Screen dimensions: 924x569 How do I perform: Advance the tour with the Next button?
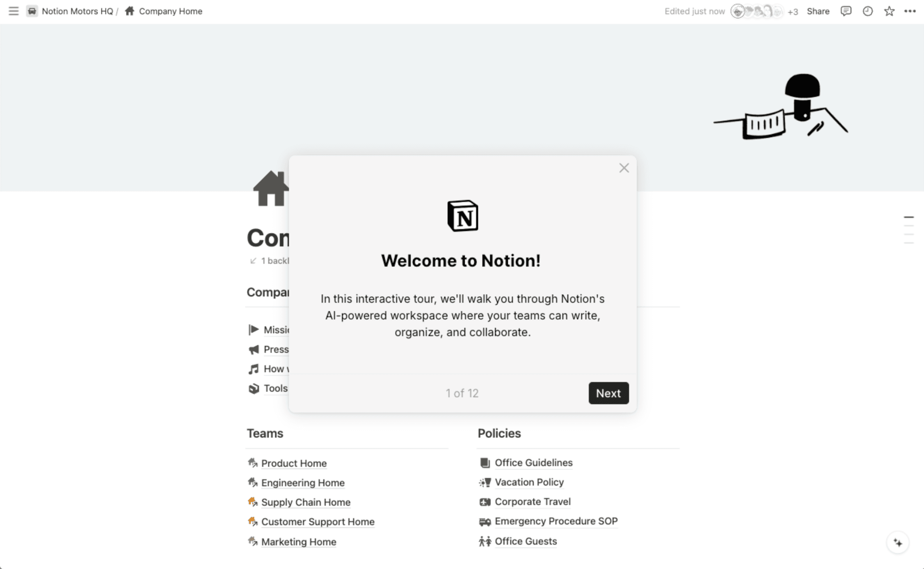click(609, 393)
